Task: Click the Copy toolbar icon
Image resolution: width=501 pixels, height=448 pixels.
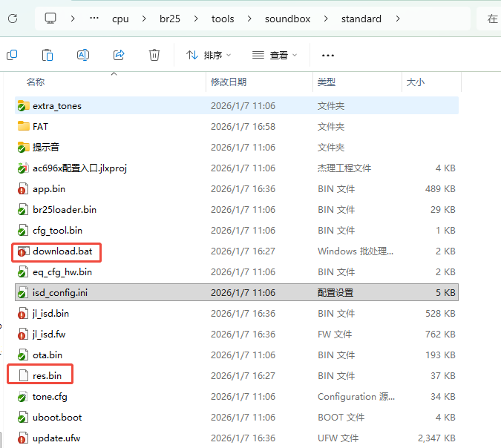Action: click(x=12, y=55)
